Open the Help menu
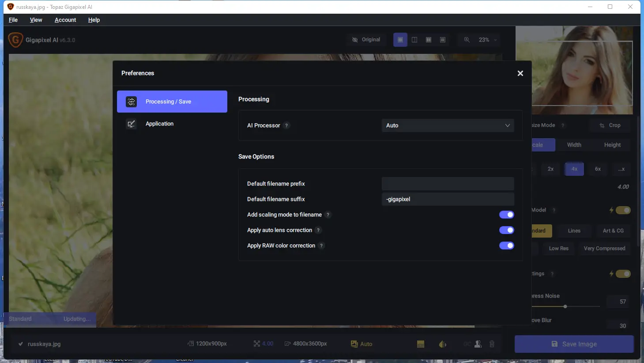This screenshot has height=363, width=644. [94, 20]
